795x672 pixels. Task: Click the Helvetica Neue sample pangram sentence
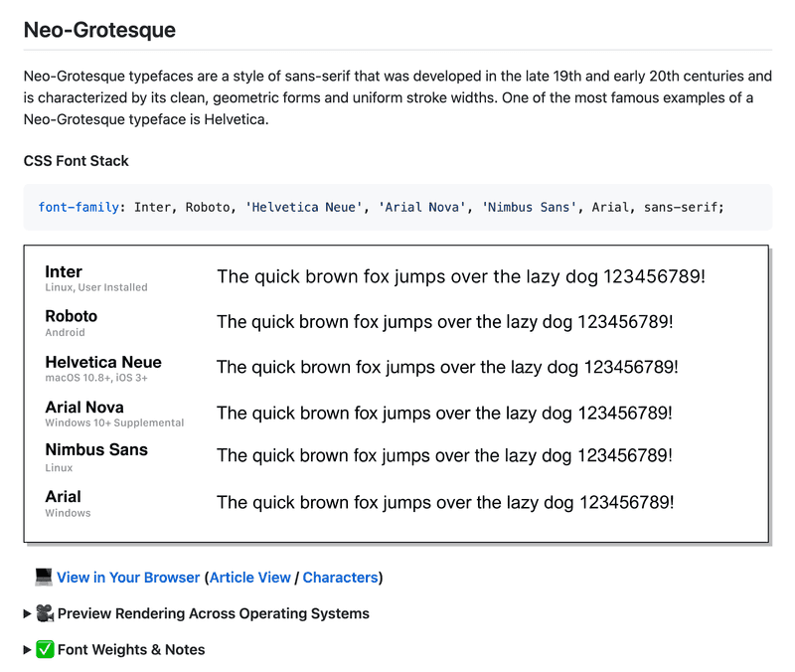click(x=447, y=367)
